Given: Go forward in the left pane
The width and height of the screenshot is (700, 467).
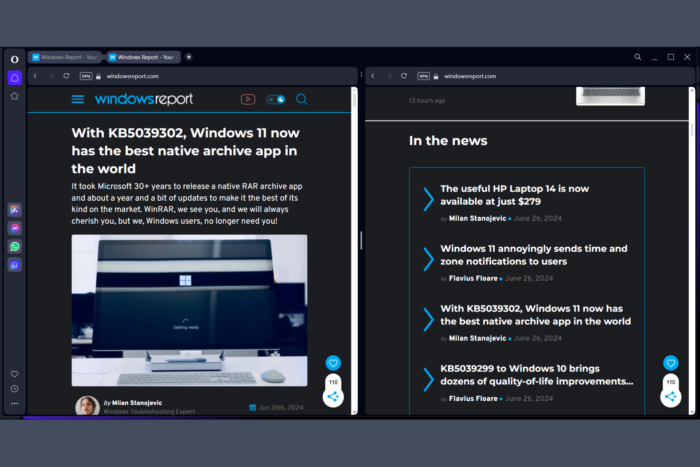Looking at the screenshot, I should (52, 76).
